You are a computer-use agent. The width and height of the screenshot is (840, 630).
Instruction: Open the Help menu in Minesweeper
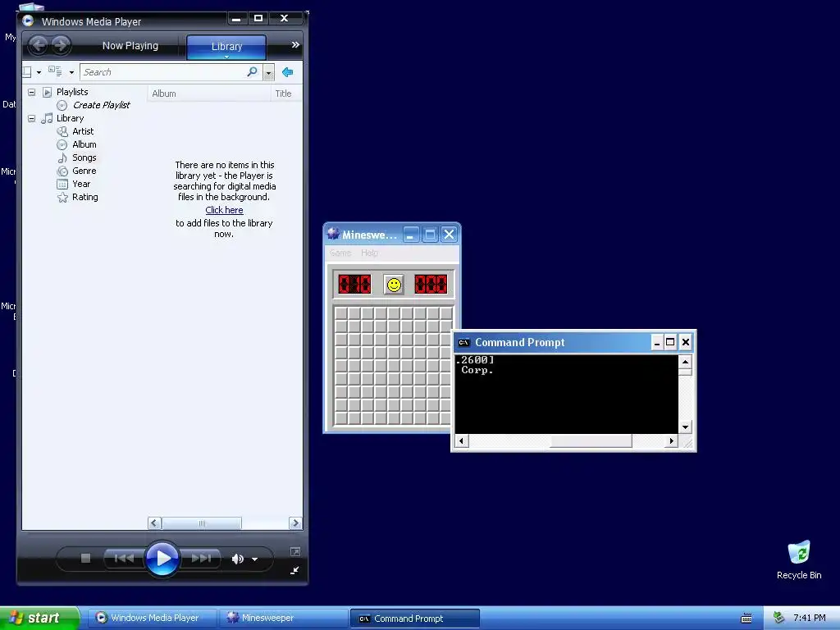(x=370, y=253)
